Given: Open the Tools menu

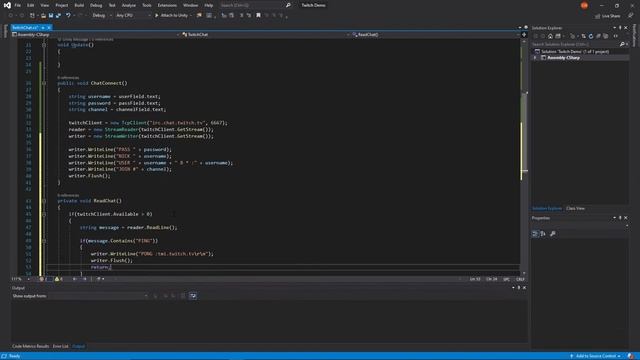Looking at the screenshot, I should tap(147, 5).
